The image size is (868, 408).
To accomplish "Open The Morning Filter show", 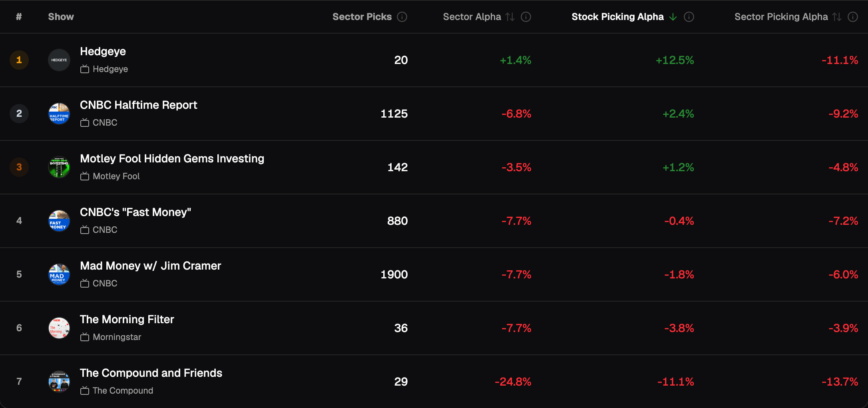I will pyautogui.click(x=127, y=320).
